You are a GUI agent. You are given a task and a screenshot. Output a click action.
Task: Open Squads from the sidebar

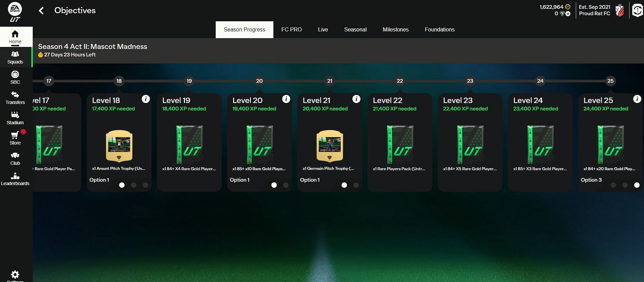pyautogui.click(x=15, y=57)
